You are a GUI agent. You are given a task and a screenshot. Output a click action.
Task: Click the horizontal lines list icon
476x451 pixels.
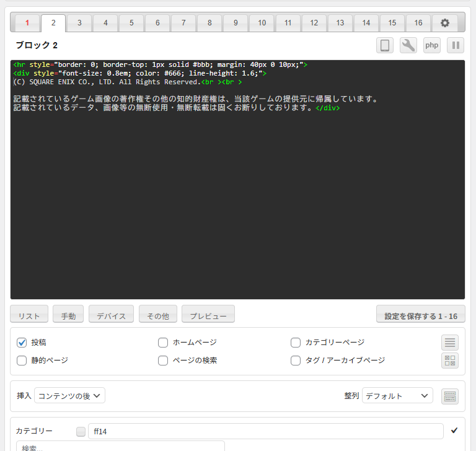point(450,343)
